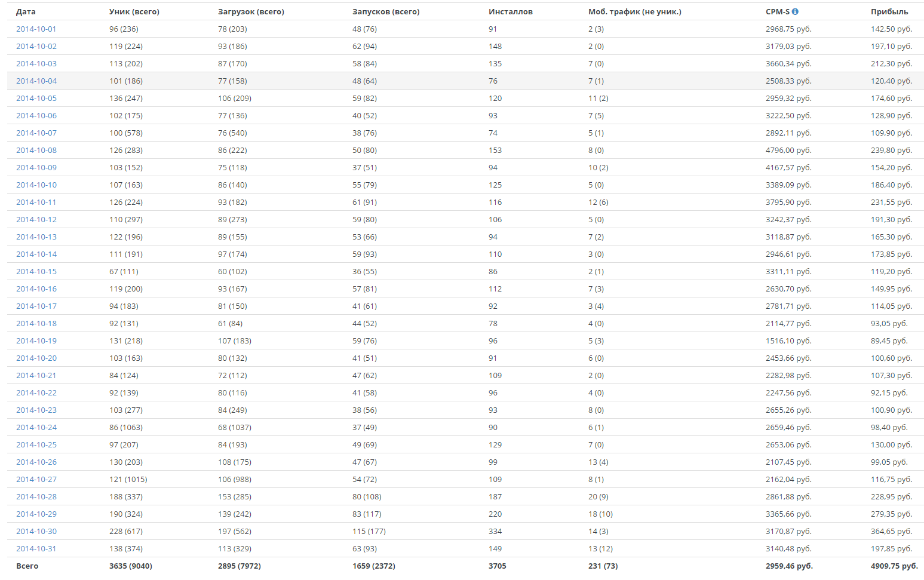924x580 pixels.
Task: Open the 2014-10-19 date link
Action: click(x=36, y=340)
